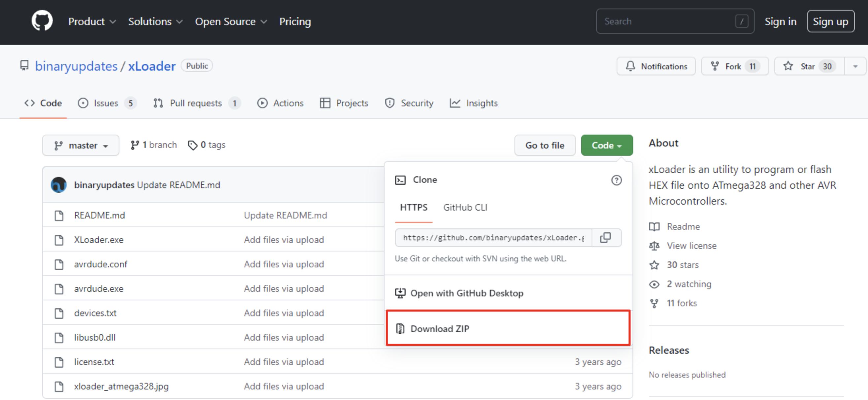The image size is (868, 400).
Task: Open xloader_atmega328.jpg file
Action: click(x=121, y=386)
